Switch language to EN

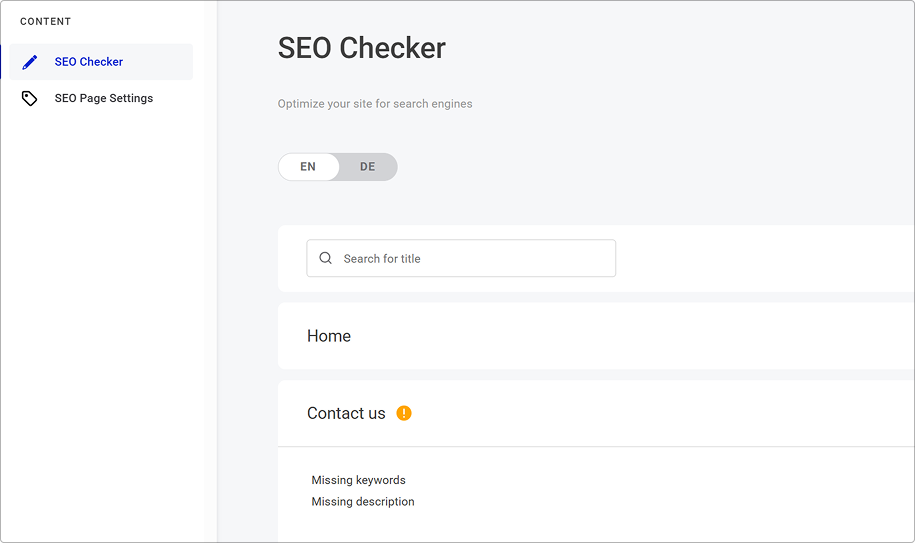pos(308,167)
